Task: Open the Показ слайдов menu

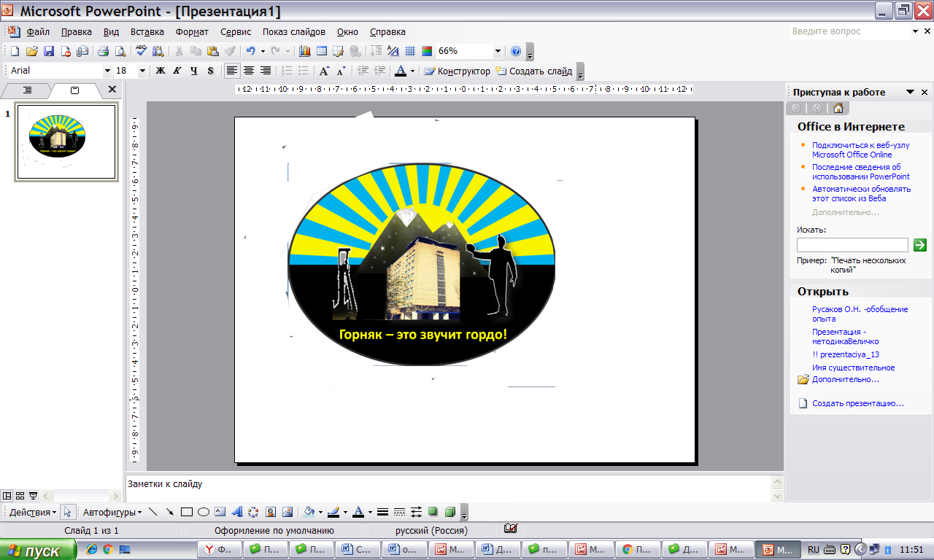Action: (x=294, y=32)
